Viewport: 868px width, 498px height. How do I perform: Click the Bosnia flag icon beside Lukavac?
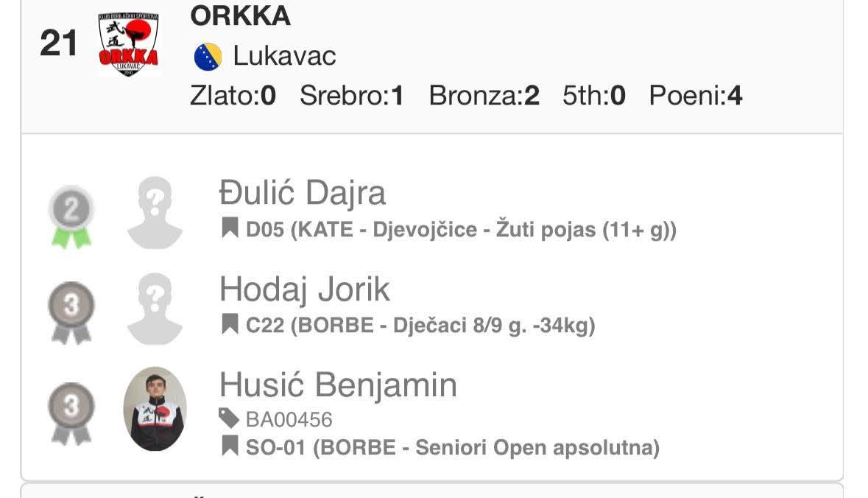[x=208, y=57]
